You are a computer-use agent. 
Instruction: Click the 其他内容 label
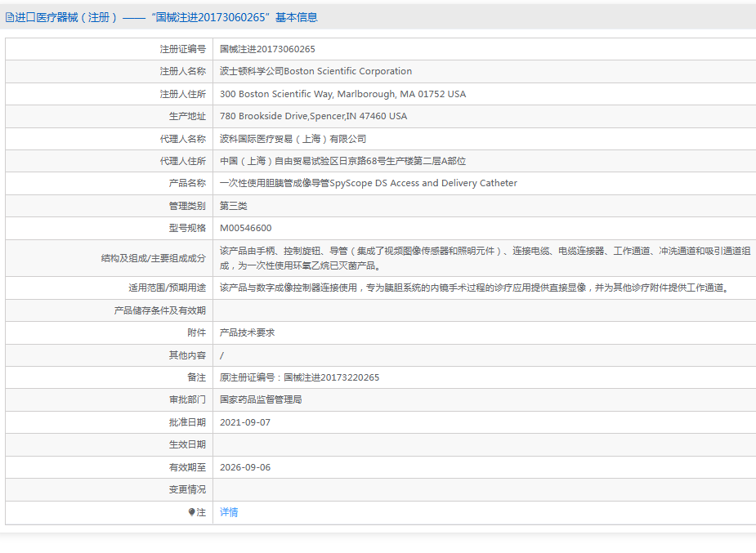point(187,355)
